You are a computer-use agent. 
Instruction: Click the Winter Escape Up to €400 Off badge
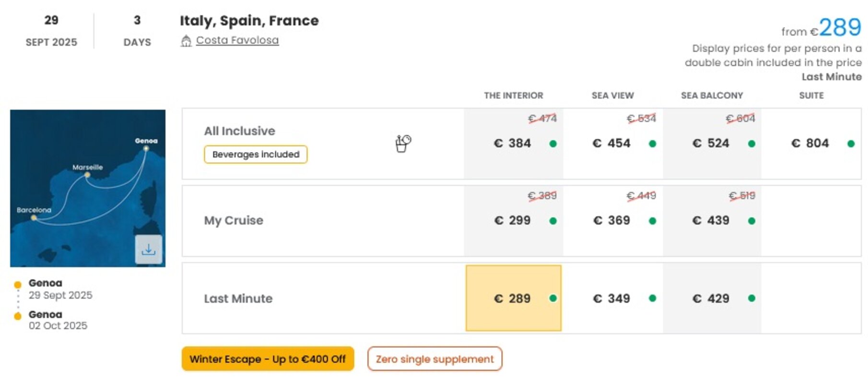coord(268,359)
